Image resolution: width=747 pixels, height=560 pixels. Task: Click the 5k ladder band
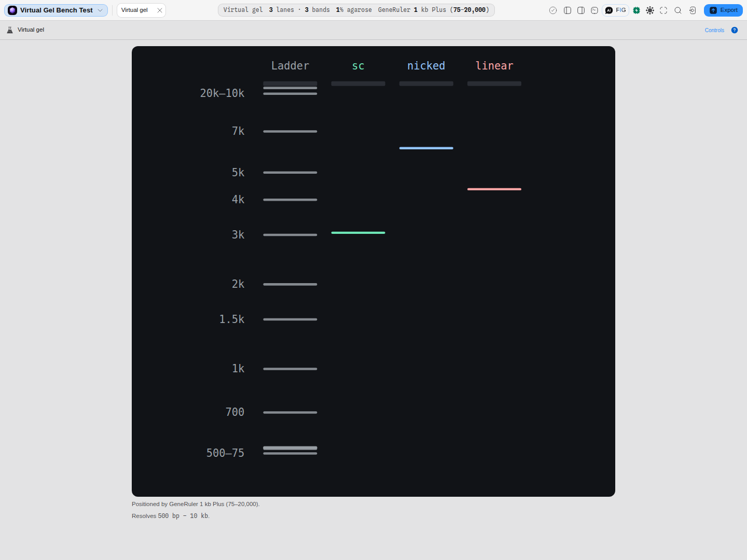[x=290, y=172]
